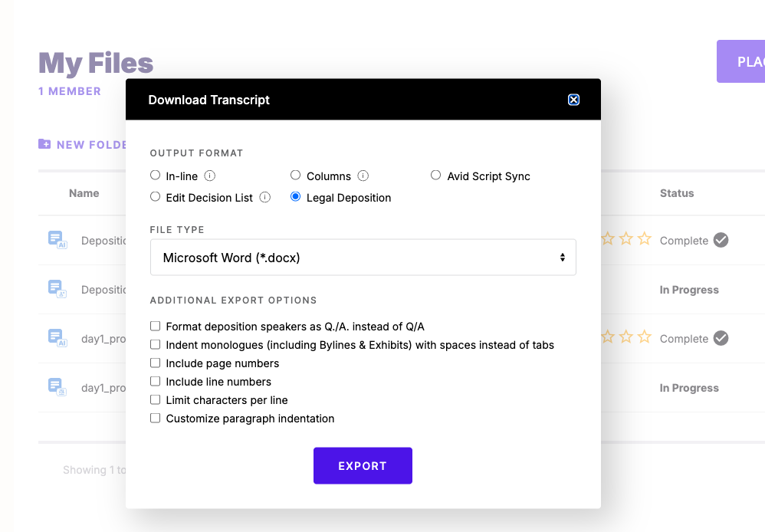Click the In Progress Deposition row's file icon
The width and height of the screenshot is (765, 532).
(x=57, y=289)
